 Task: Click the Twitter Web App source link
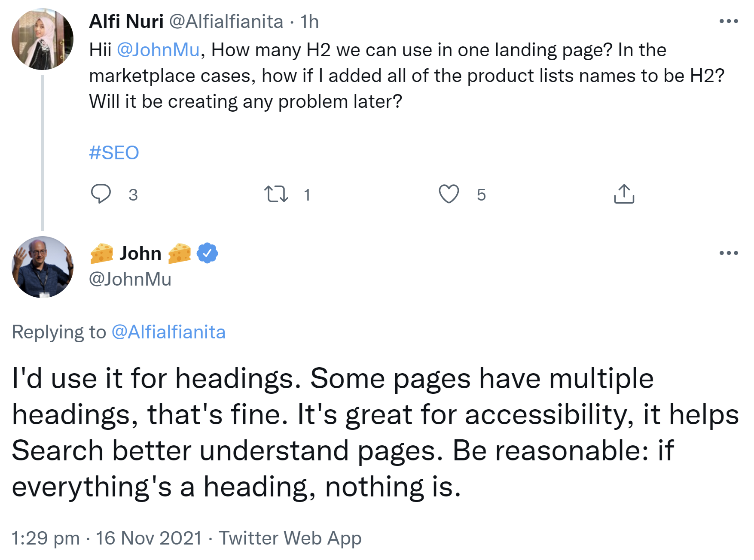click(290, 538)
